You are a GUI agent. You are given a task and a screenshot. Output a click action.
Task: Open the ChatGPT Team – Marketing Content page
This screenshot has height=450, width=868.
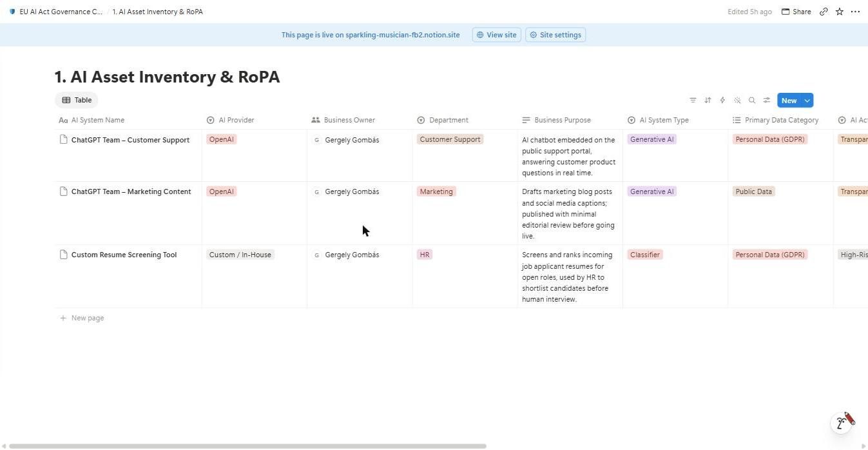tap(131, 191)
